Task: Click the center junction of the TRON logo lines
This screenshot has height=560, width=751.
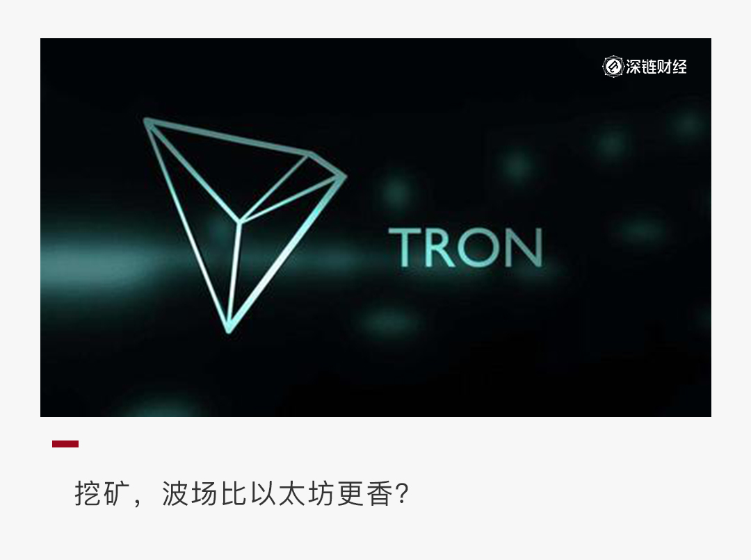Action: click(x=239, y=222)
